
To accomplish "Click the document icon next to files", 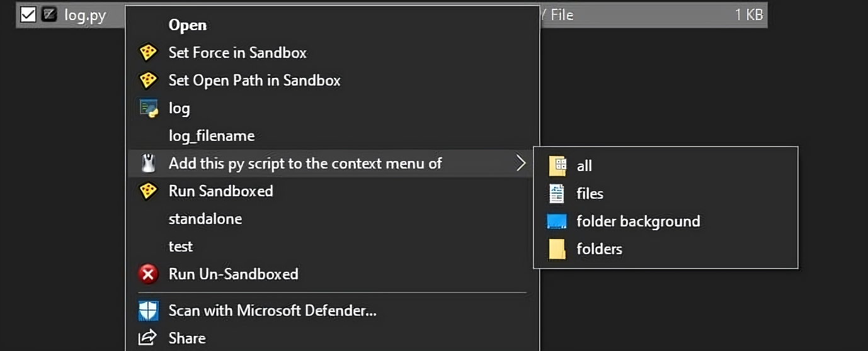I will click(557, 194).
